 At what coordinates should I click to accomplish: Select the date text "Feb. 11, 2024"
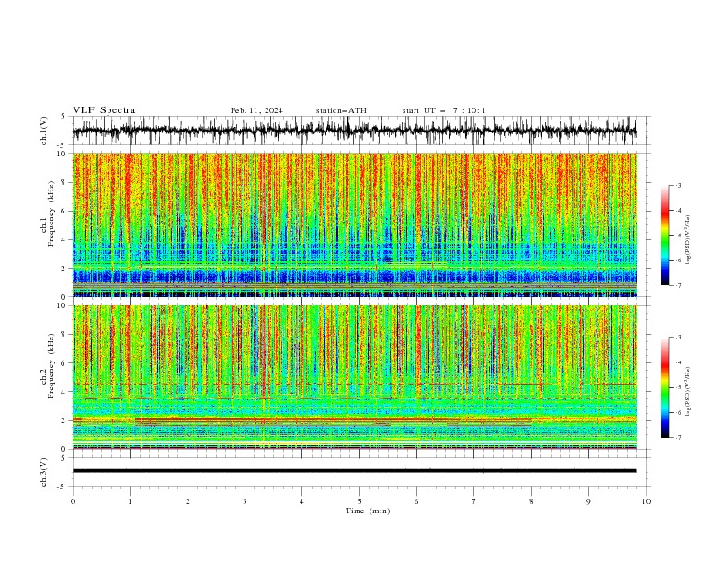[x=256, y=110]
